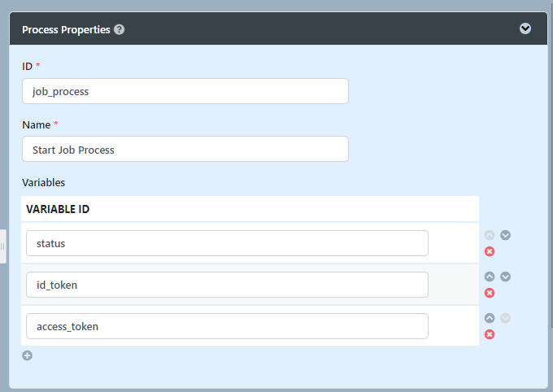This screenshot has width=553, height=392.
Task: Move id_token variable down
Action: (x=505, y=277)
